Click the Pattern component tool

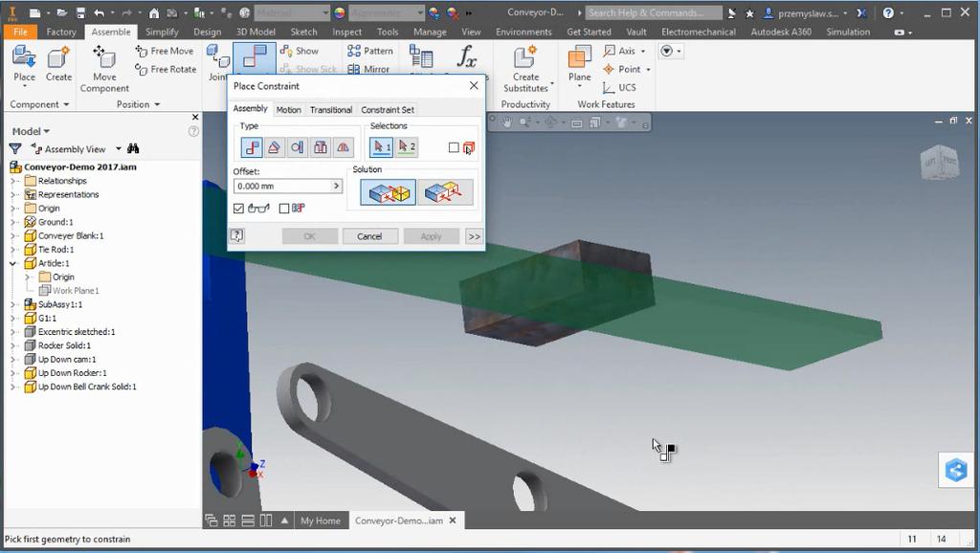coord(370,51)
